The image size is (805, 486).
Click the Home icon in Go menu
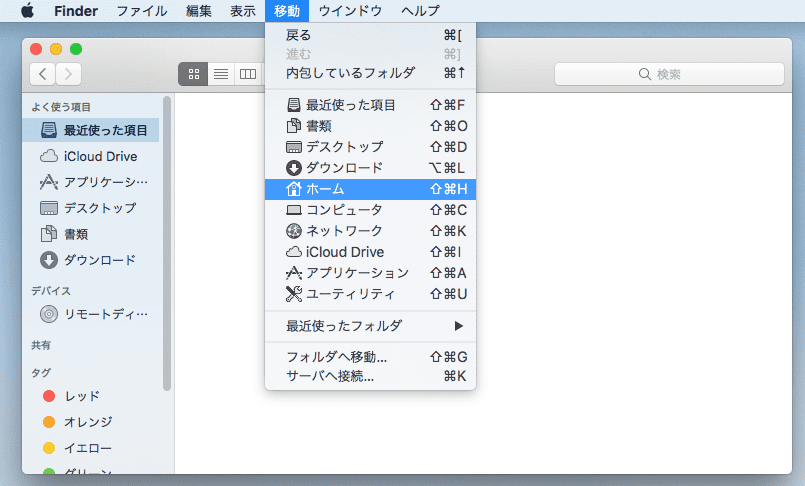[294, 189]
